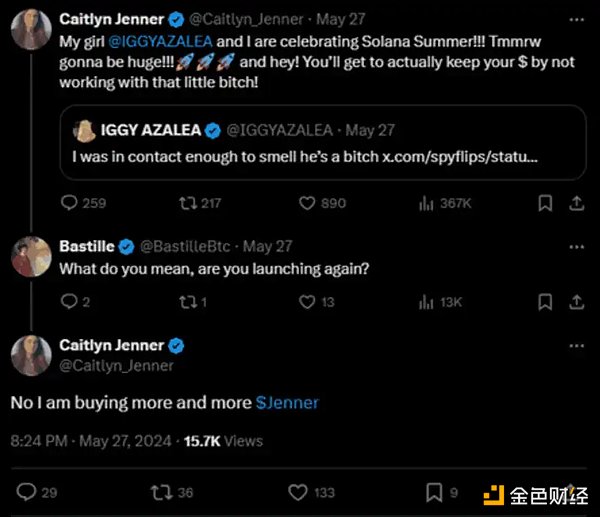Viewport: 600px width, 517px height.
Task: Bookmark the main $Jenner tweet
Action: (x=435, y=492)
